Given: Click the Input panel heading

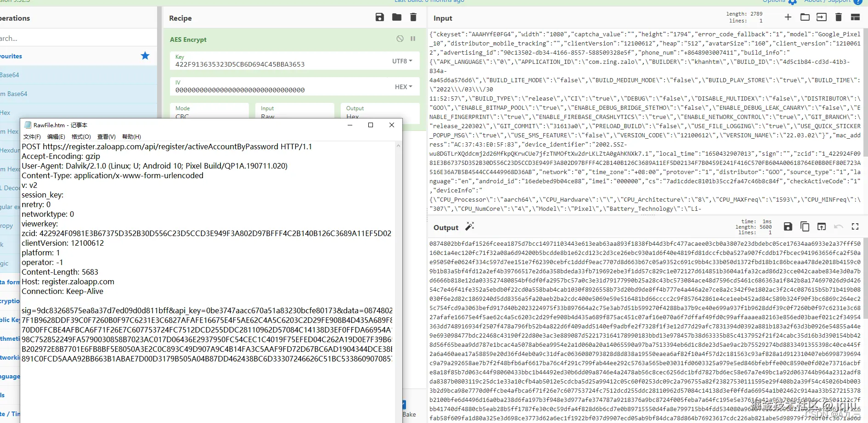Looking at the screenshot, I should pyautogui.click(x=443, y=18).
